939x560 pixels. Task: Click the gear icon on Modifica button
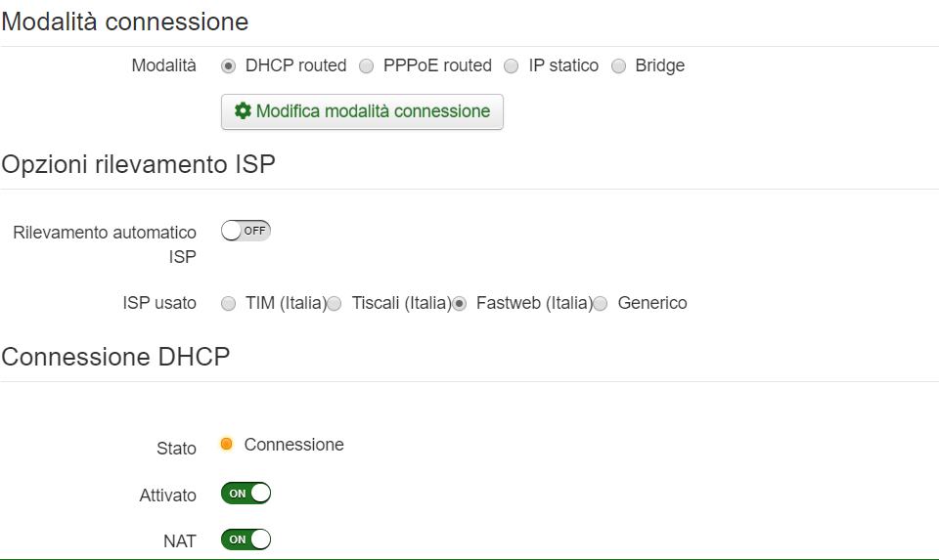(243, 111)
